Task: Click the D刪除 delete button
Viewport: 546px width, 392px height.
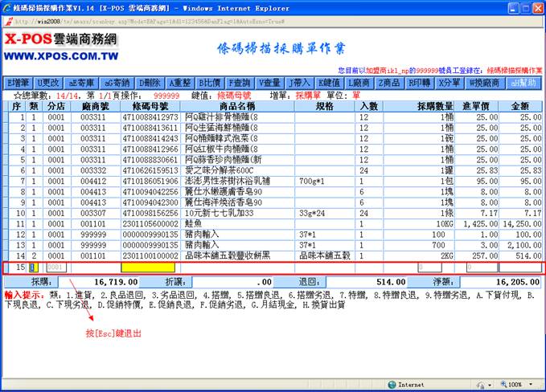Action: click(149, 83)
